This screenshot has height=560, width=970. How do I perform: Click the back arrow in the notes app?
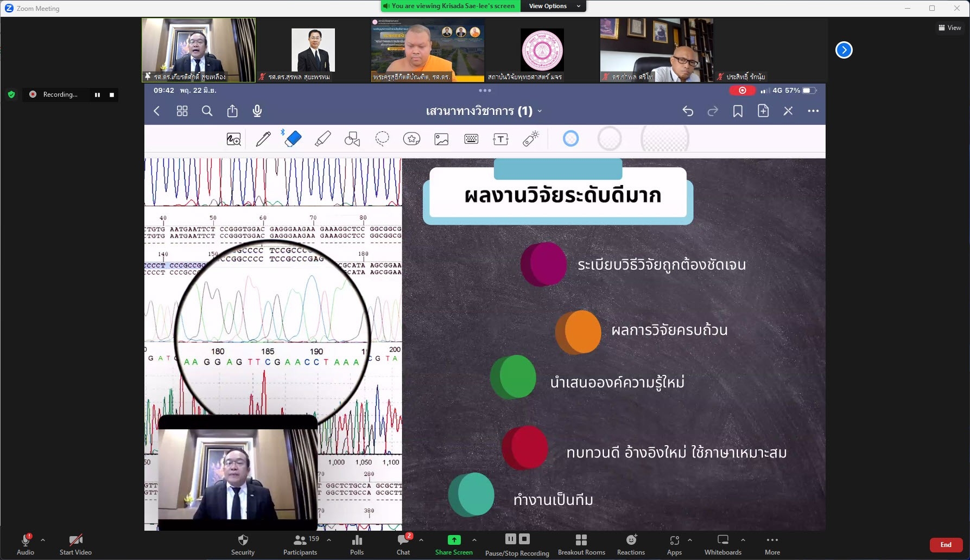click(x=157, y=111)
